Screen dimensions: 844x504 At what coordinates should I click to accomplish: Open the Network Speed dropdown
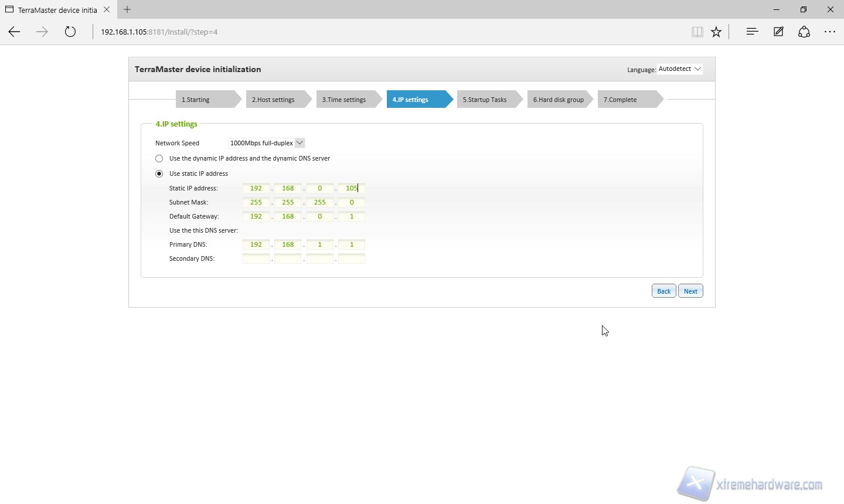(267, 143)
